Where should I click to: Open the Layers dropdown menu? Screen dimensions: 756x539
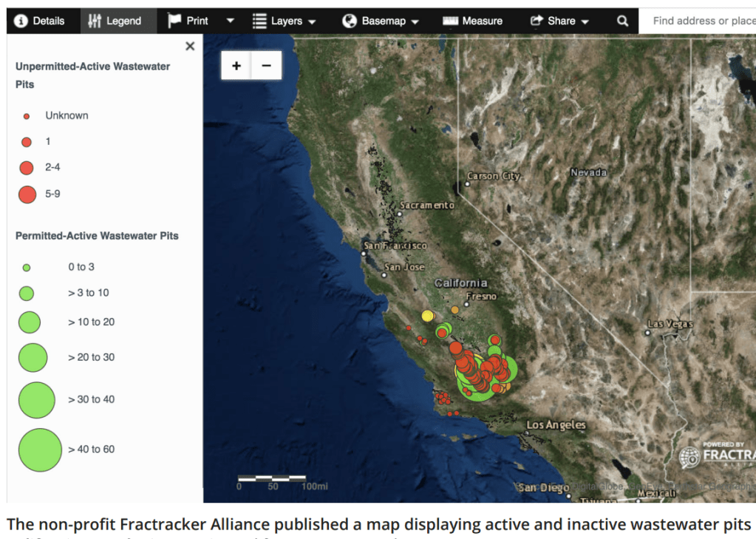pyautogui.click(x=285, y=21)
